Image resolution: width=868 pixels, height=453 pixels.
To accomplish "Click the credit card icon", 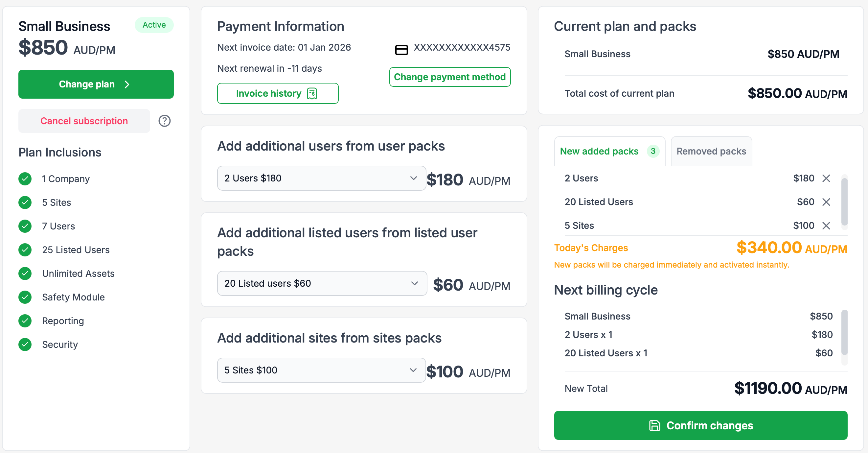I will [x=401, y=50].
